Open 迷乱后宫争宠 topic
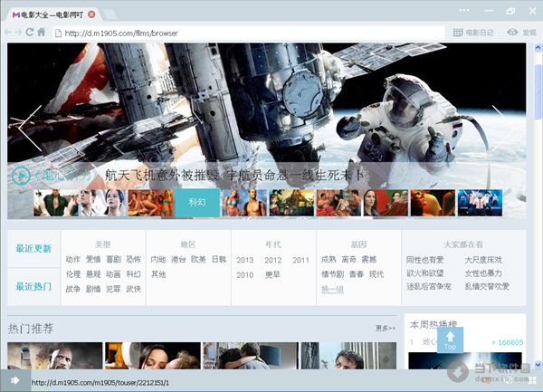The height and width of the screenshot is (392, 543). click(x=429, y=286)
